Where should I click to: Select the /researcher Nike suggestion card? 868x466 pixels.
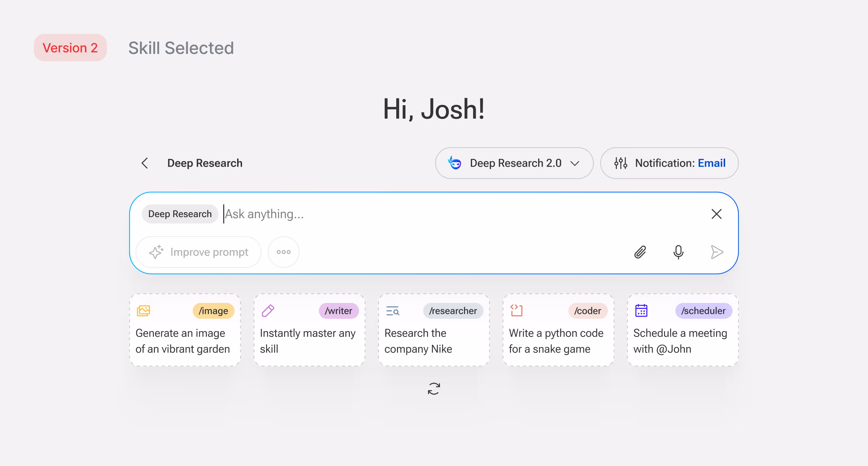point(434,330)
